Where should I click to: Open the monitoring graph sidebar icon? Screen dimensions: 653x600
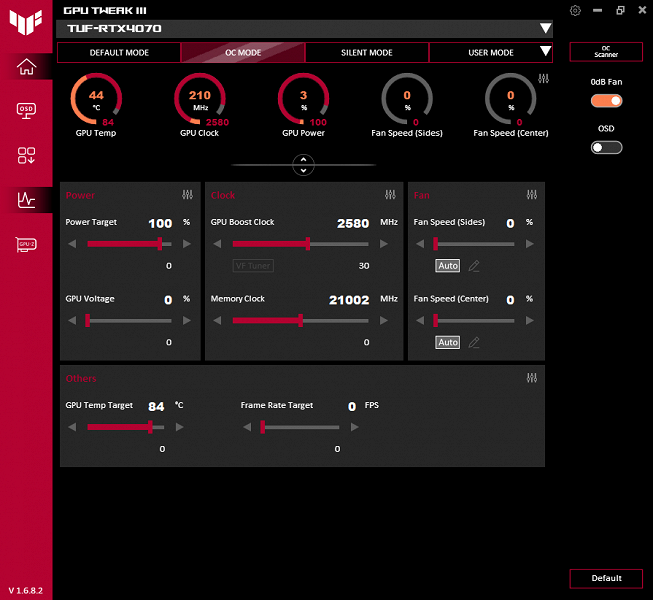tap(26, 200)
